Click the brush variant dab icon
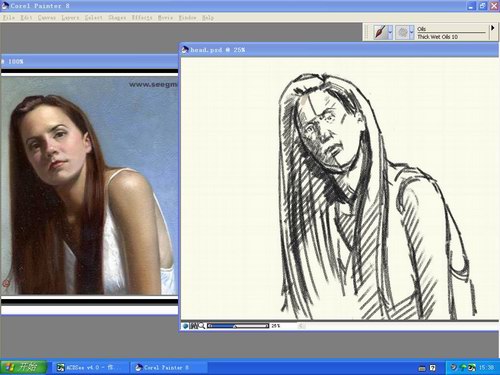Image resolution: width=500 pixels, height=375 pixels. 402,32
